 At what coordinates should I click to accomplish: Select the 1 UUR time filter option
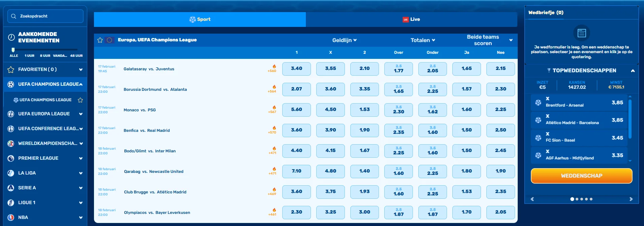pos(29,56)
